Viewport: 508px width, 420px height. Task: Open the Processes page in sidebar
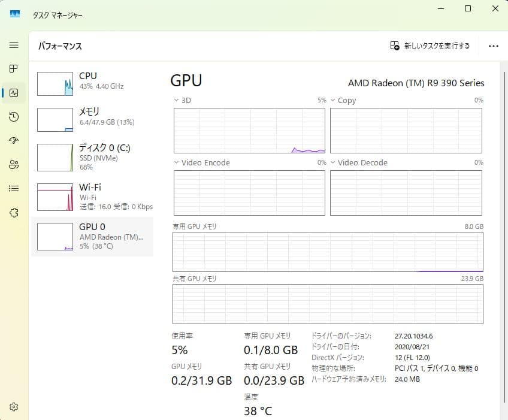(13, 68)
